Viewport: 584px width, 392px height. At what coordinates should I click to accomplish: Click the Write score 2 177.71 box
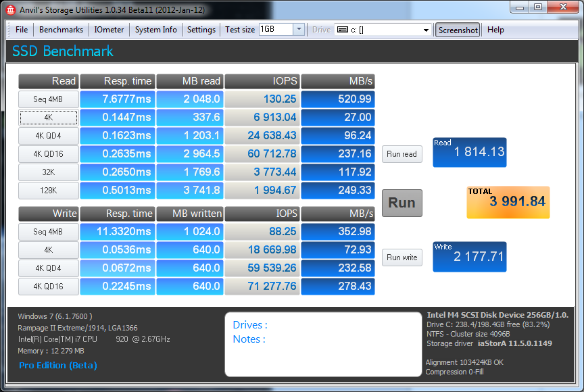(470, 257)
